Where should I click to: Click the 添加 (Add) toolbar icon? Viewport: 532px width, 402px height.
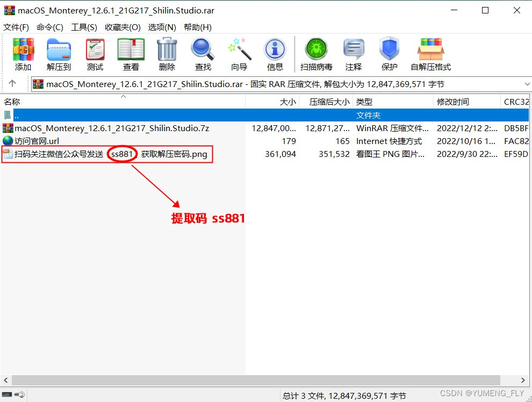pyautogui.click(x=23, y=49)
